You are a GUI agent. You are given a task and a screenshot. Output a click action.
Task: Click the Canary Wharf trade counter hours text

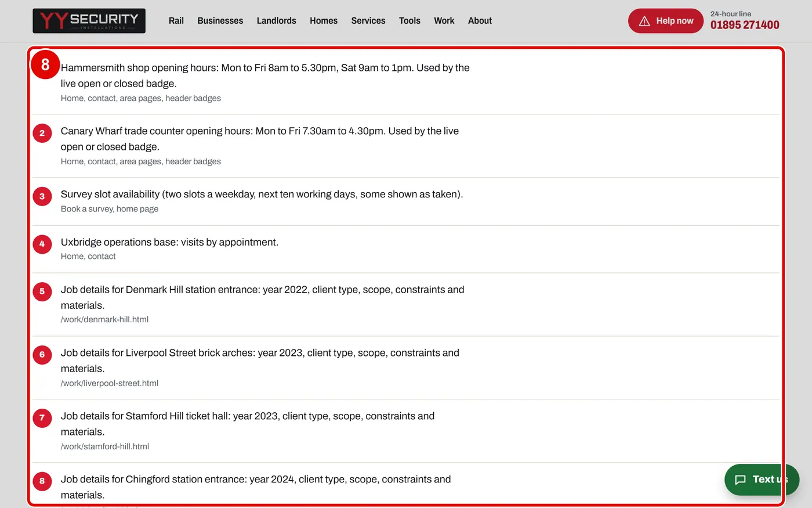(260, 139)
